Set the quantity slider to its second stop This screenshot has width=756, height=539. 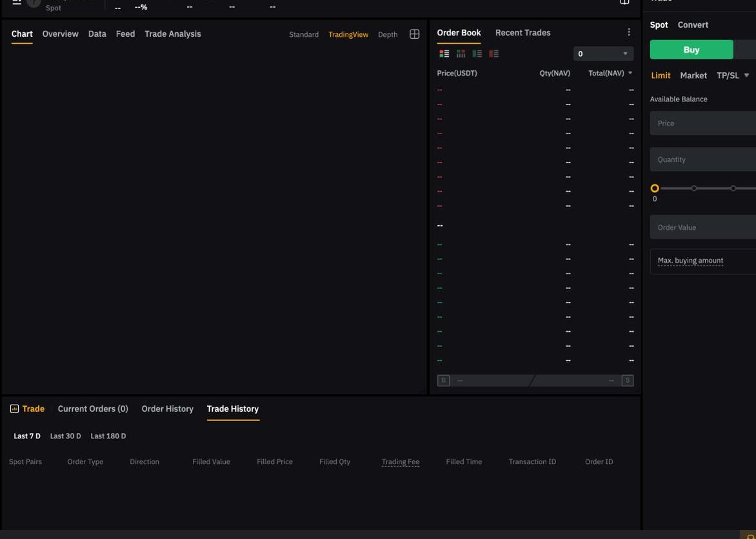[694, 188]
